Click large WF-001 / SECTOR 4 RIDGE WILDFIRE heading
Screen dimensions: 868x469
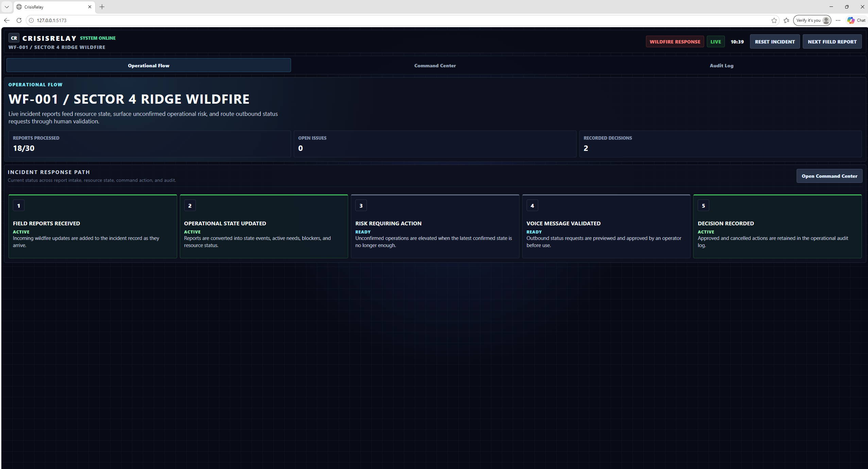[x=129, y=99]
